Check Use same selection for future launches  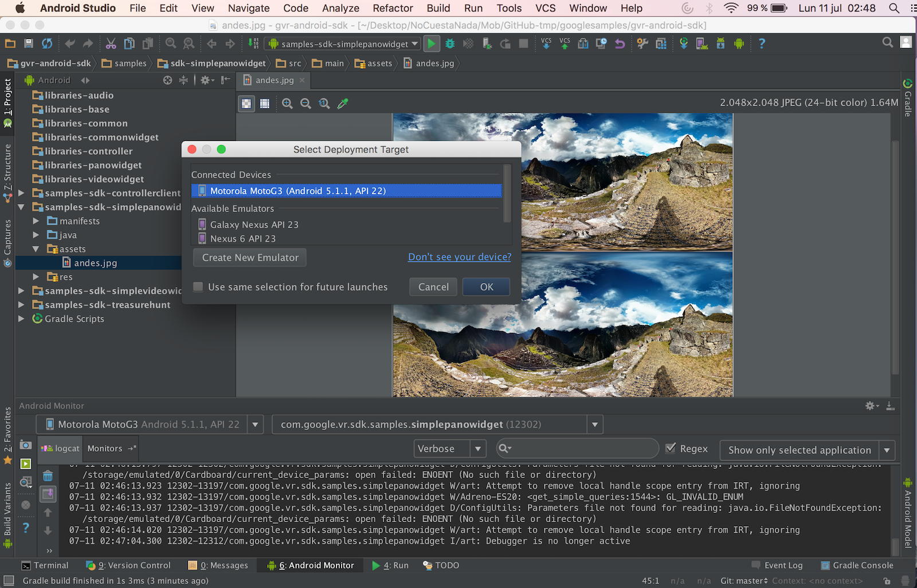click(x=198, y=287)
